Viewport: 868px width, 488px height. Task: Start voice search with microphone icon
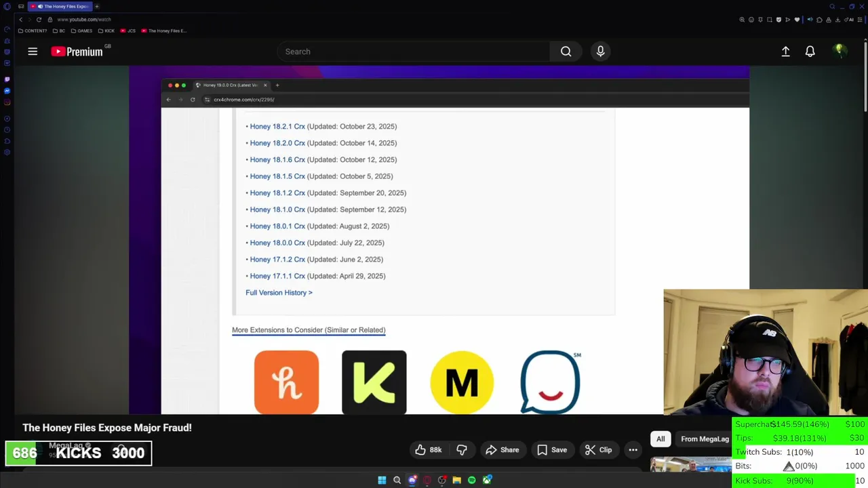point(600,52)
